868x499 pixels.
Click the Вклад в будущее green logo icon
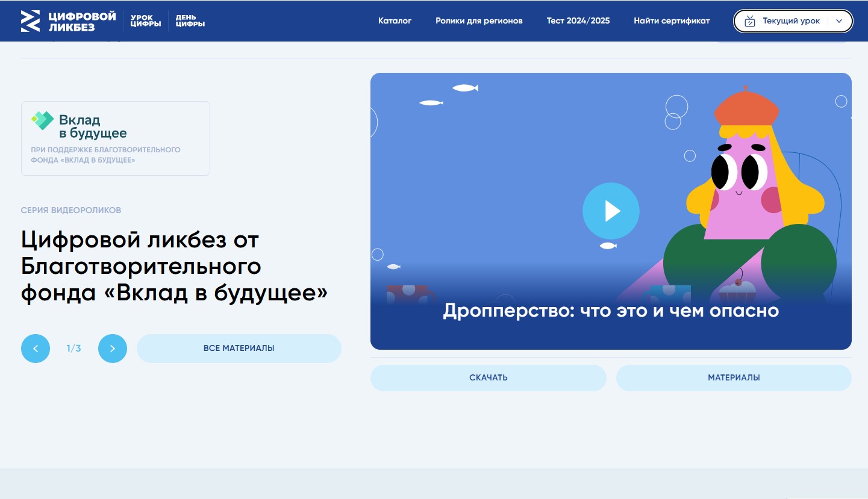point(43,120)
